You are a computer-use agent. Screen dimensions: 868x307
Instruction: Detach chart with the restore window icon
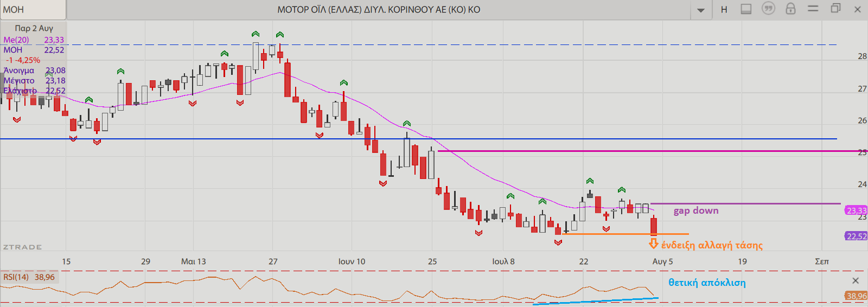coord(835,8)
